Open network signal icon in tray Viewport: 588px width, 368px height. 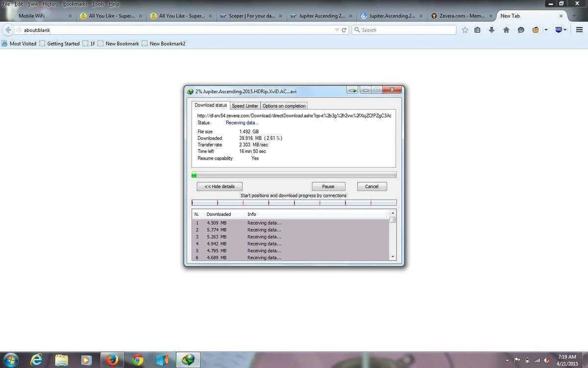[x=537, y=360]
